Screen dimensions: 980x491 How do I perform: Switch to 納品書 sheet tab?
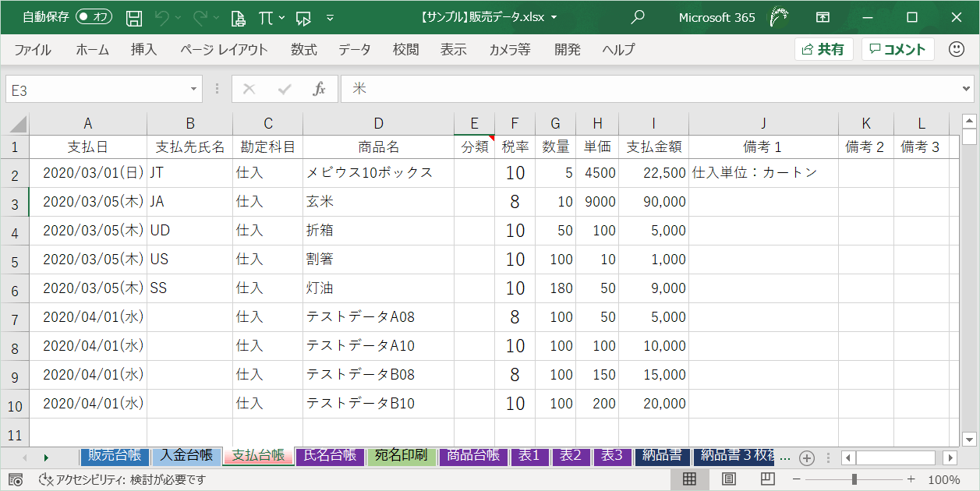pos(663,456)
